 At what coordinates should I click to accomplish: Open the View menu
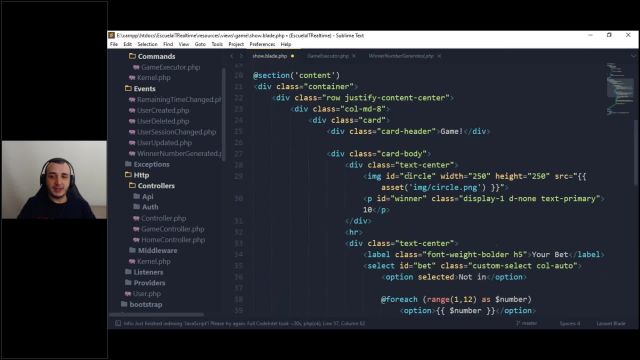[184, 44]
